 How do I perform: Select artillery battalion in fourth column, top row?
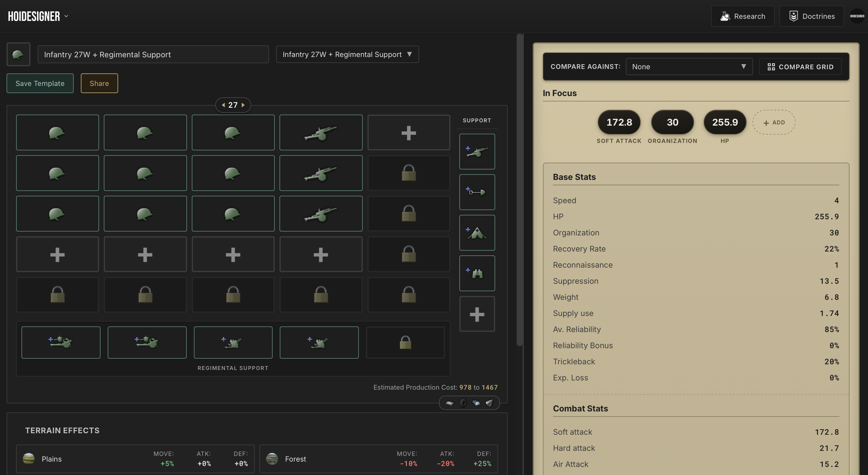(x=321, y=132)
